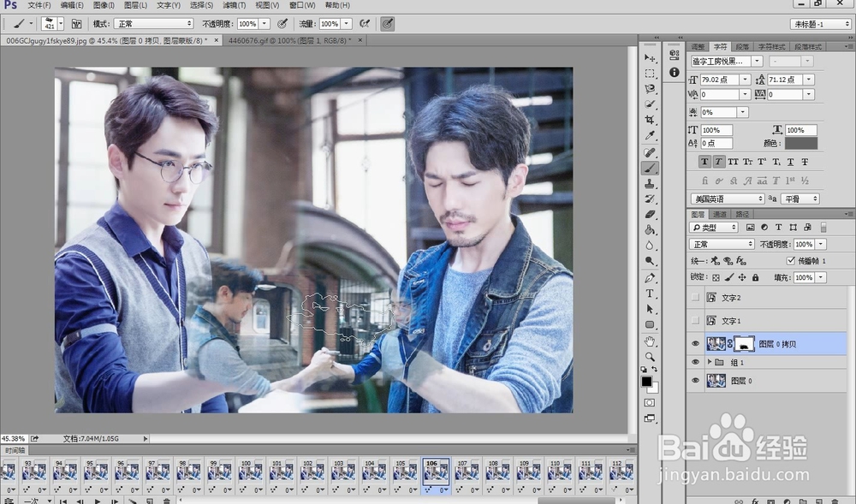Hide the 图层 0 layer
The image size is (856, 504).
pyautogui.click(x=695, y=381)
